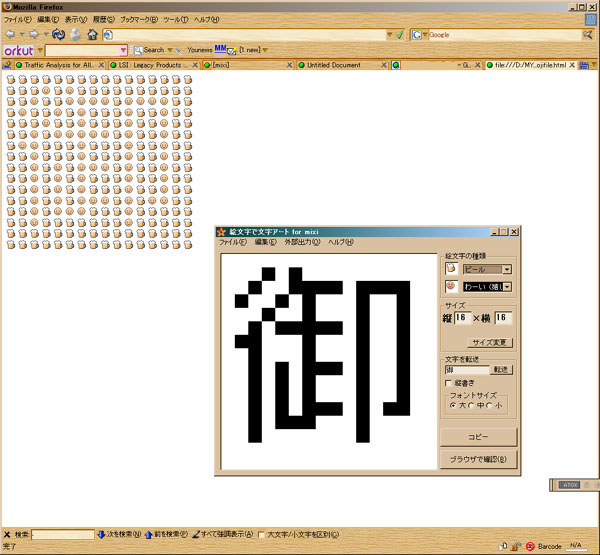Switch to Traffic Analysis for All tab
600x555 pixels.
59,65
